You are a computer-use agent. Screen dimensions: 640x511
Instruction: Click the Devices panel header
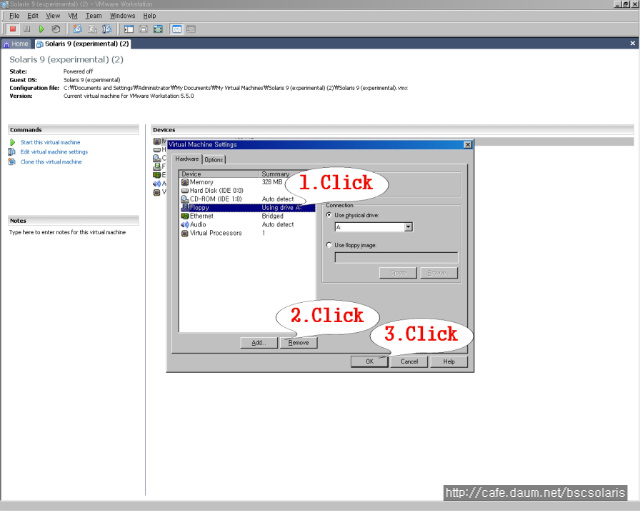[x=392, y=129]
